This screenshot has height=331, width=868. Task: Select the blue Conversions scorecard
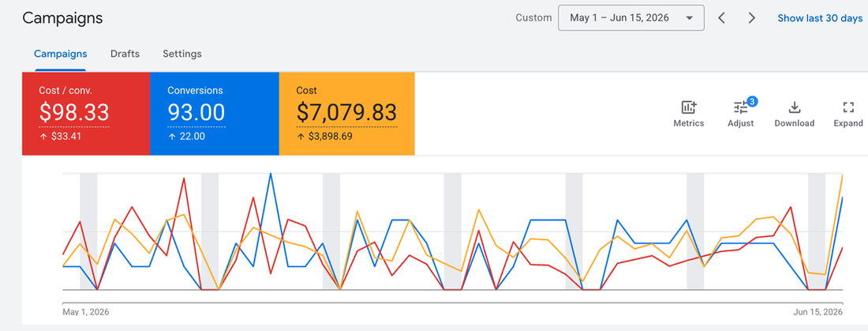pos(215,114)
